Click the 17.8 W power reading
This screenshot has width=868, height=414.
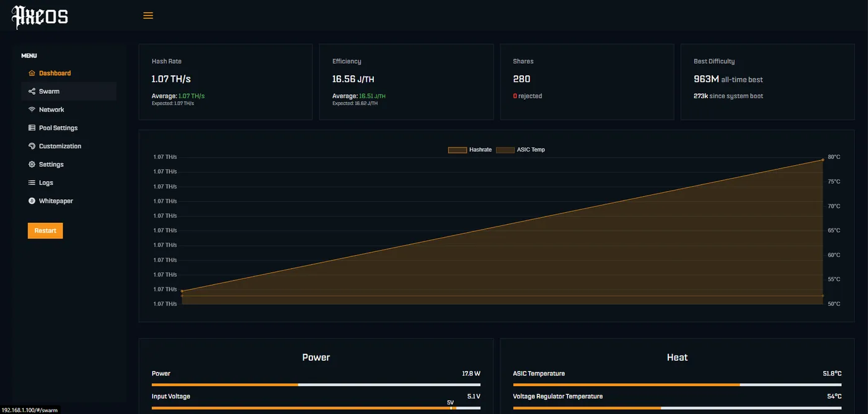[x=471, y=374]
